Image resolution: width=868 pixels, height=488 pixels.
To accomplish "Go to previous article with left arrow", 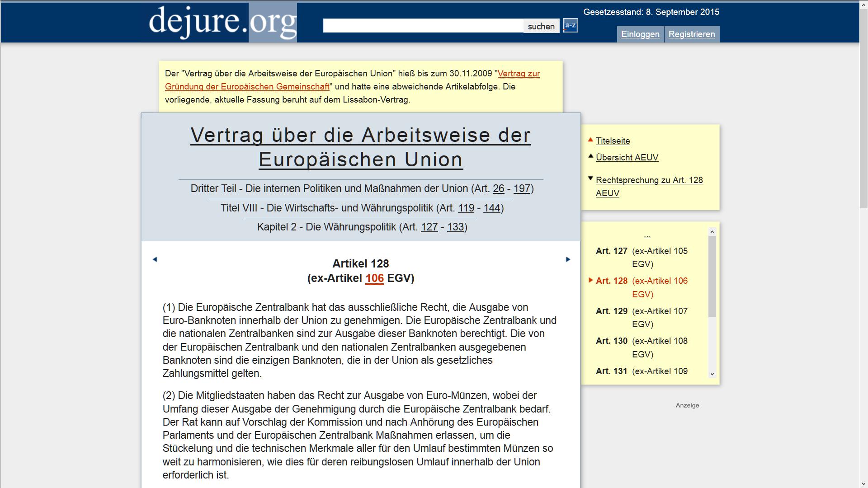I will (x=155, y=259).
